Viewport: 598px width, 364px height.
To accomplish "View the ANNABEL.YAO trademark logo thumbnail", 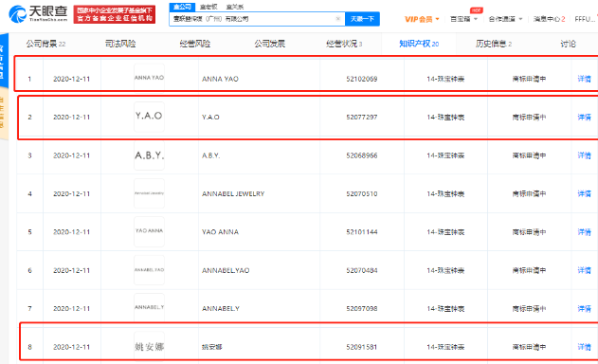I will (x=149, y=270).
